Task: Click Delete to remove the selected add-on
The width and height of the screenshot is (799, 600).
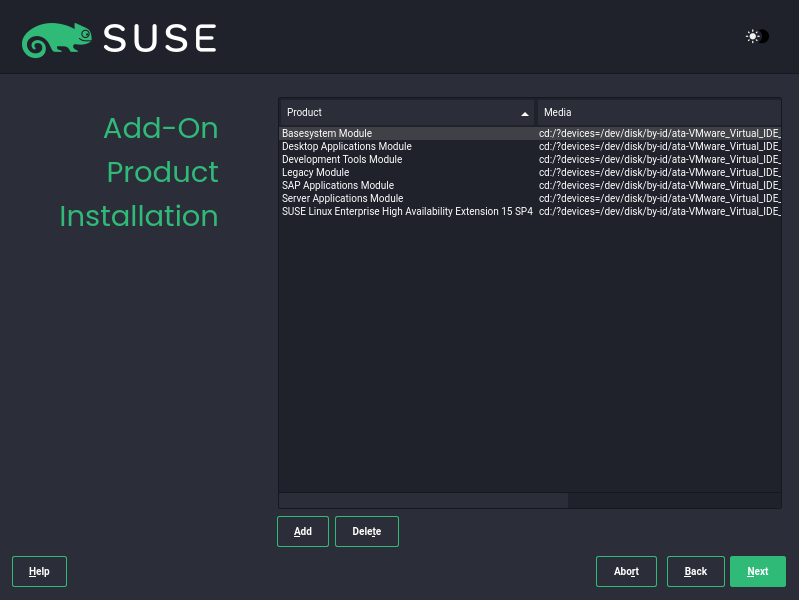Action: click(367, 531)
